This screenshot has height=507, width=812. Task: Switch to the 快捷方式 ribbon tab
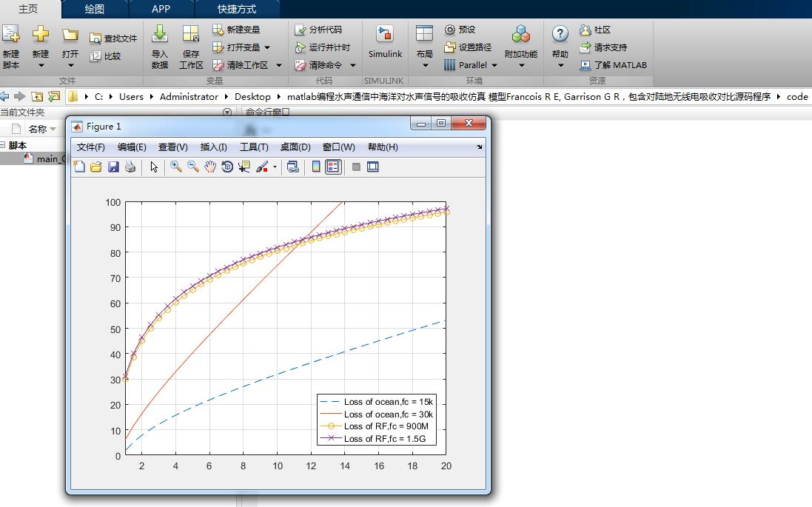point(237,9)
